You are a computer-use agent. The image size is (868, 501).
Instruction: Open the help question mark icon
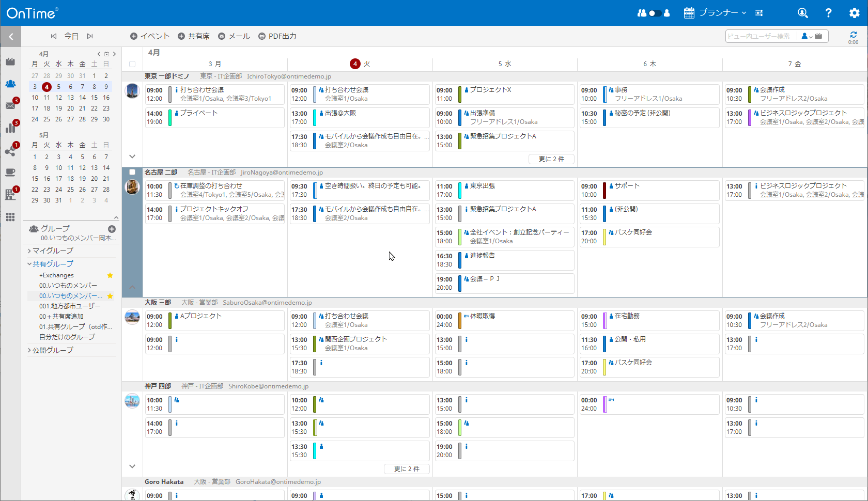[828, 13]
